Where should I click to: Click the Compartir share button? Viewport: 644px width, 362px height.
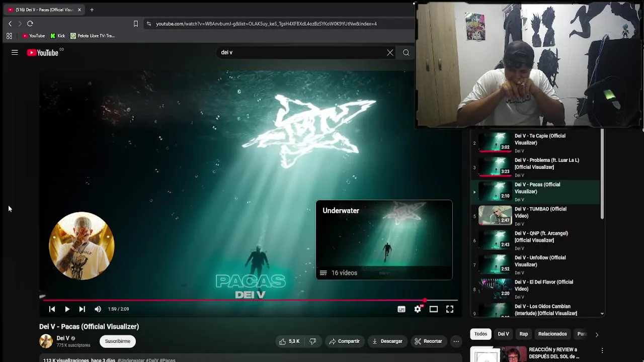click(344, 341)
